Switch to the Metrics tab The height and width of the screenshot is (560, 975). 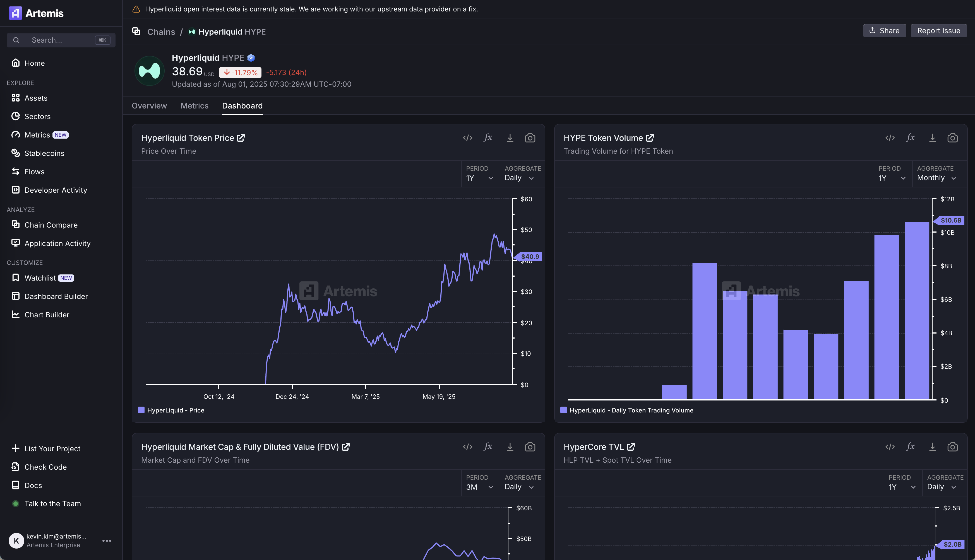coord(194,106)
